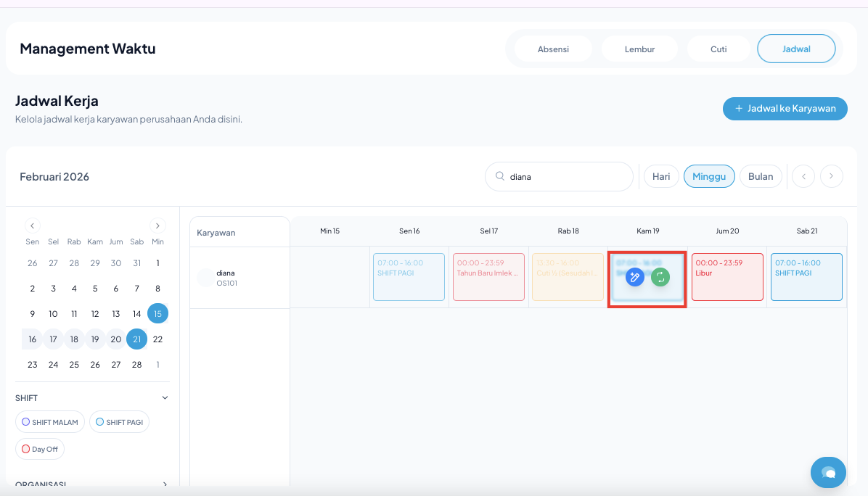Click the blue edit schedule pencil icon
This screenshot has width=868, height=496.
tap(634, 276)
